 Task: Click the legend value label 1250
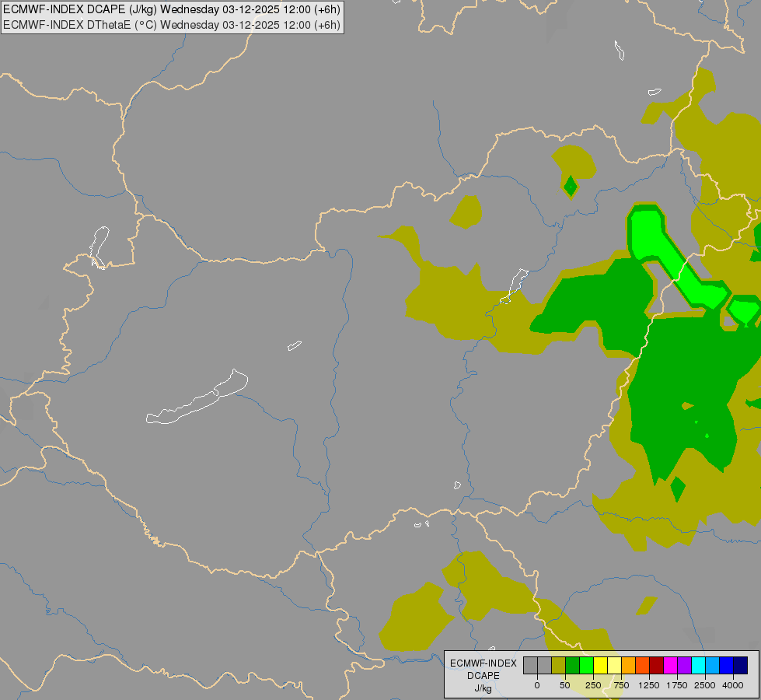point(649,685)
